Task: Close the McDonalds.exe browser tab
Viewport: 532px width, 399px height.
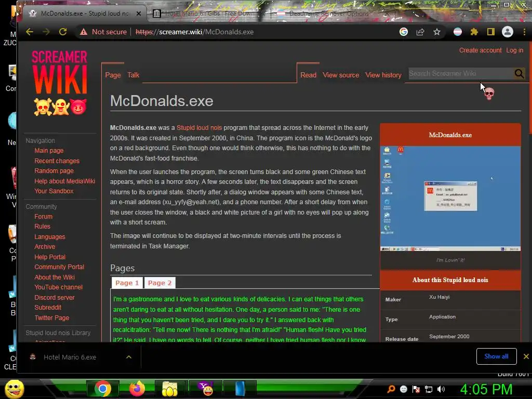Action: tap(138, 14)
